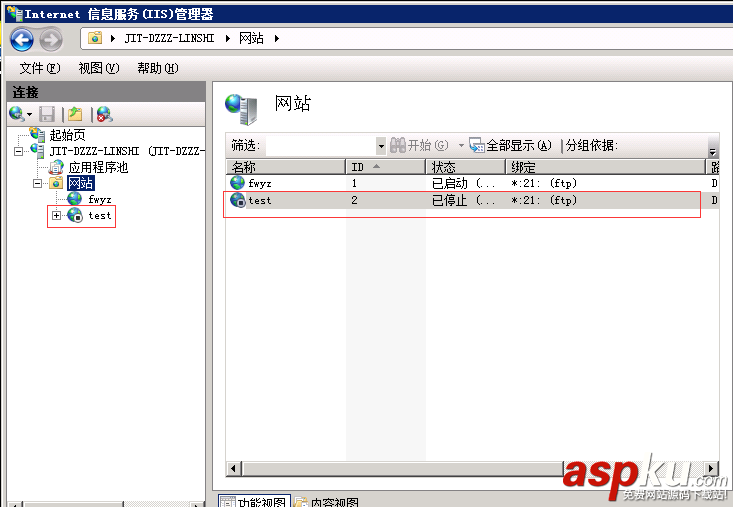Viewport: 733px width, 507px height.
Task: Click the test site icon in sites list
Action: 237,200
